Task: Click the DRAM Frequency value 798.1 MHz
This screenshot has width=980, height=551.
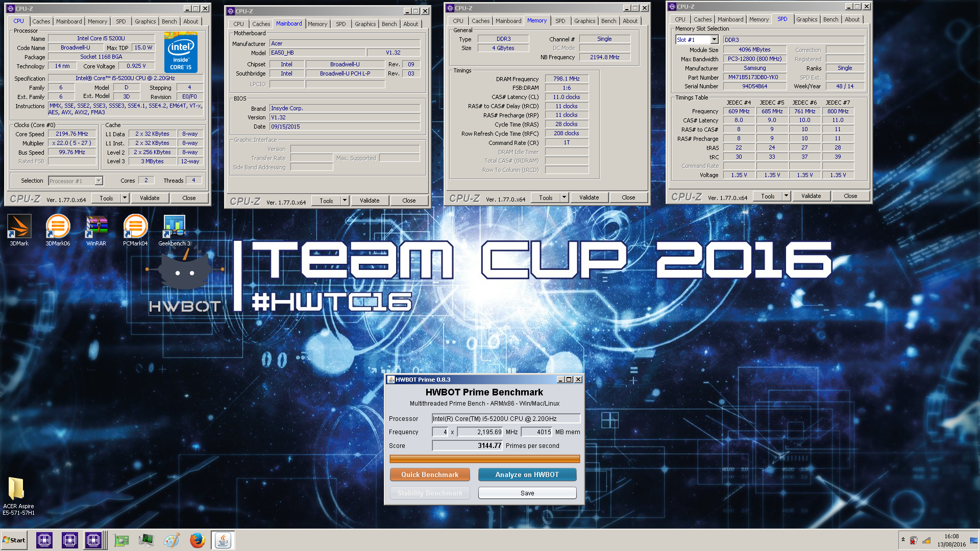Action: pyautogui.click(x=567, y=79)
